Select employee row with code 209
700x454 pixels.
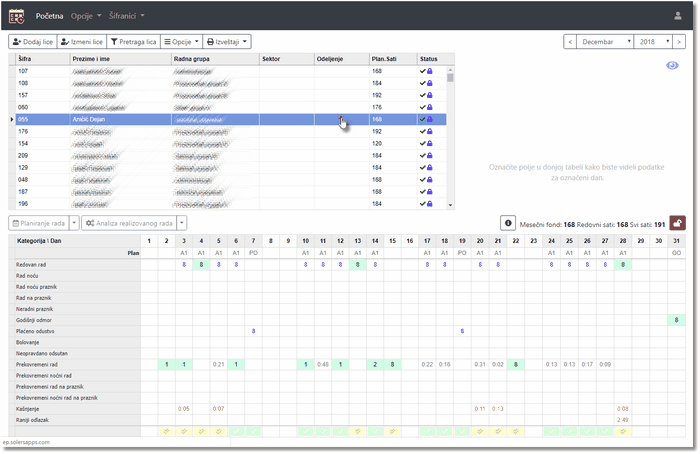coord(231,155)
